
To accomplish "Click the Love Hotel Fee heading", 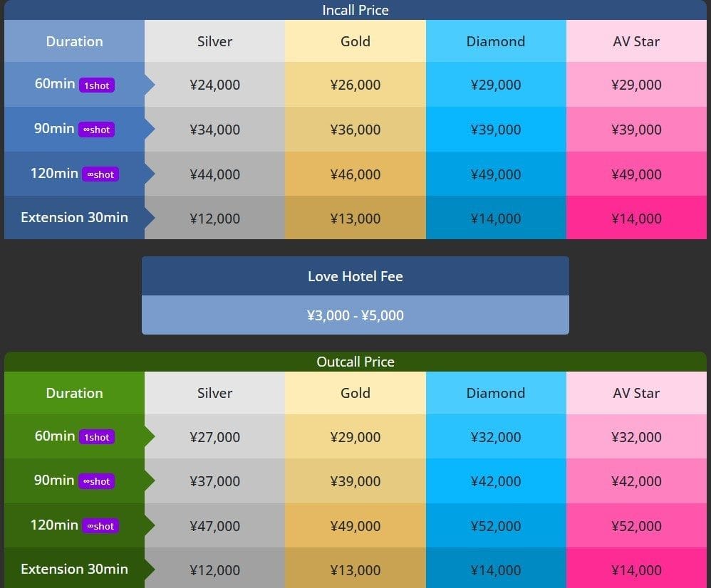I will click(x=355, y=276).
